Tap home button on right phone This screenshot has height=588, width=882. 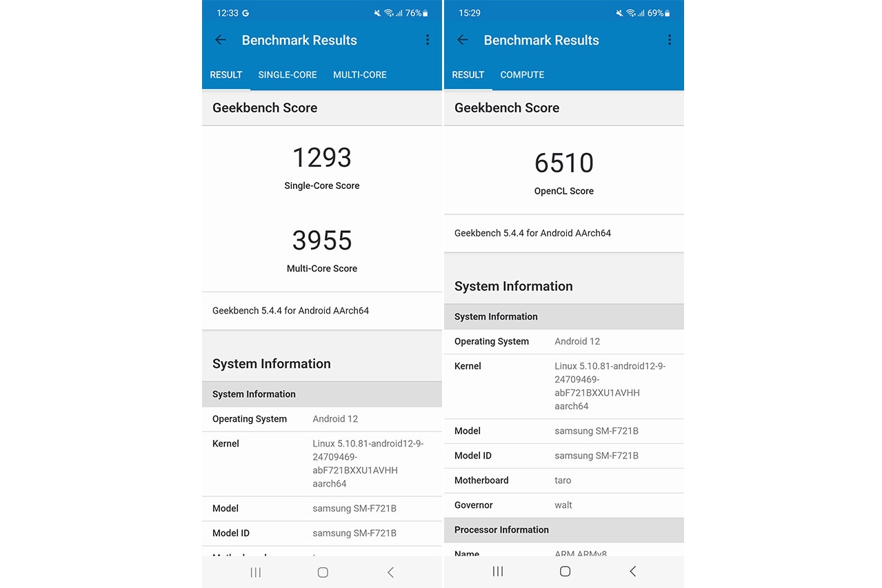pos(565,571)
